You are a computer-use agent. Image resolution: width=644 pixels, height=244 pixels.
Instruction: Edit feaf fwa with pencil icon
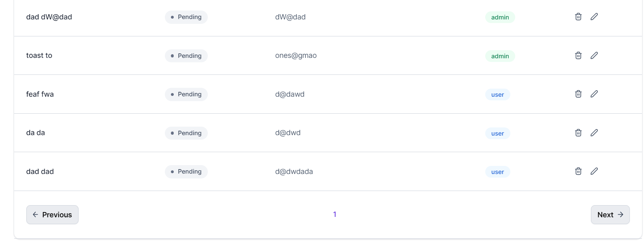point(594,94)
